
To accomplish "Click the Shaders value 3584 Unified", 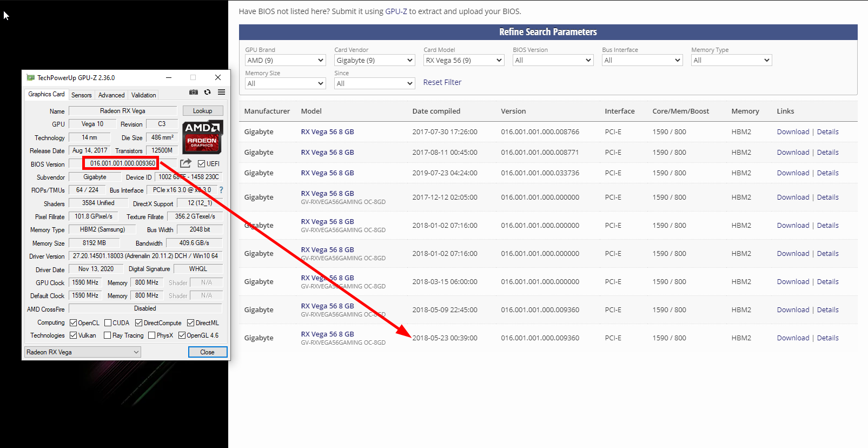I will point(98,203).
